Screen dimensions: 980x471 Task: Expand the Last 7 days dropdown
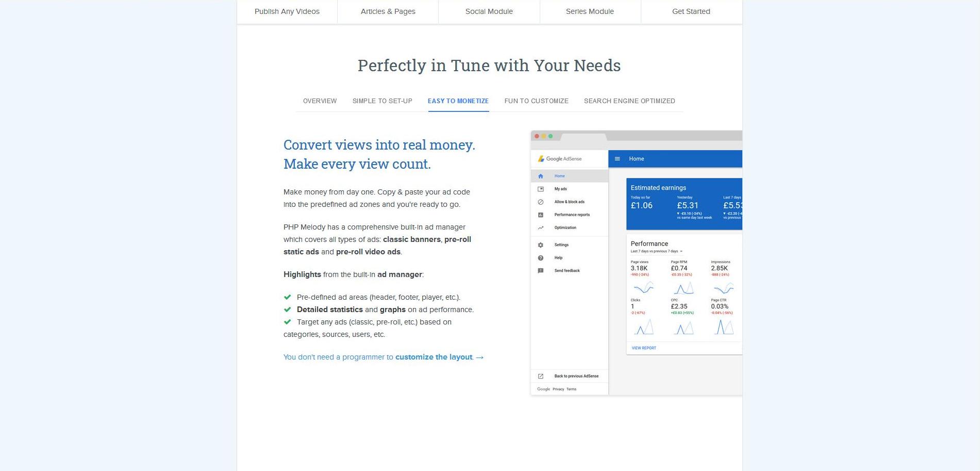pos(681,251)
